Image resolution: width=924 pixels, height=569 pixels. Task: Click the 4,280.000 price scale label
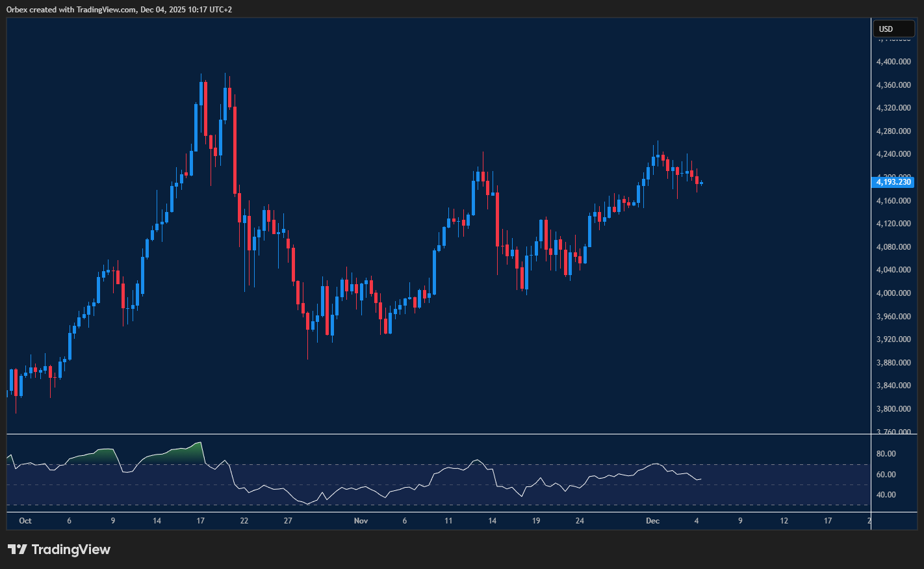click(x=893, y=131)
